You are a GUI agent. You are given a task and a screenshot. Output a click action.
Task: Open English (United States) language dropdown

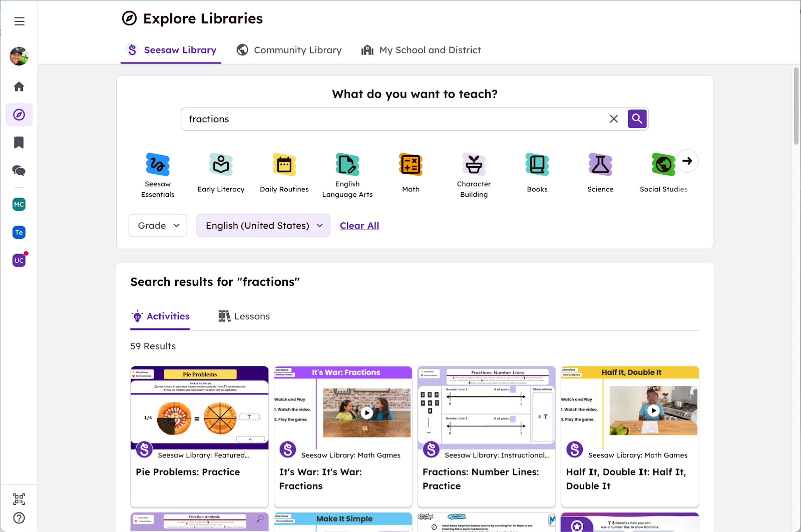[263, 226]
